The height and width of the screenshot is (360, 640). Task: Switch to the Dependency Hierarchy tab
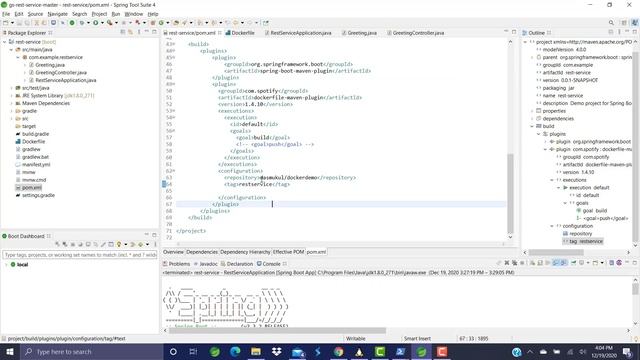point(245,252)
